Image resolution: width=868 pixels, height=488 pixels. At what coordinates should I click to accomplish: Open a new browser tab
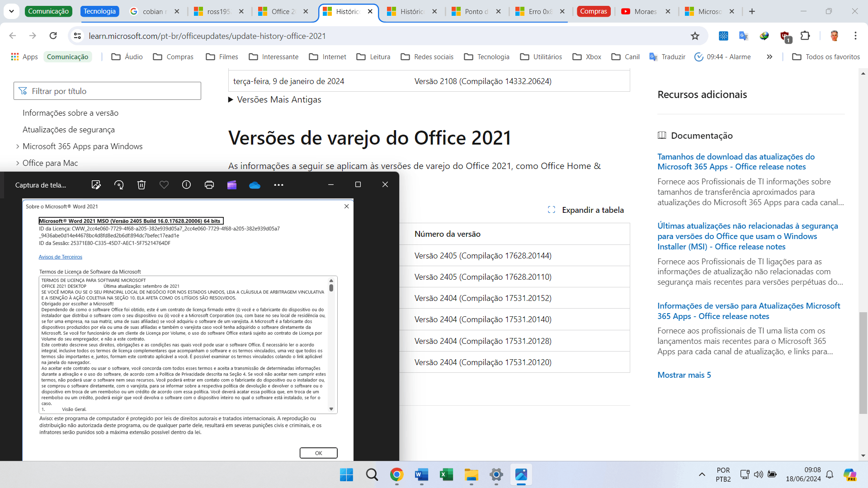pos(752,11)
